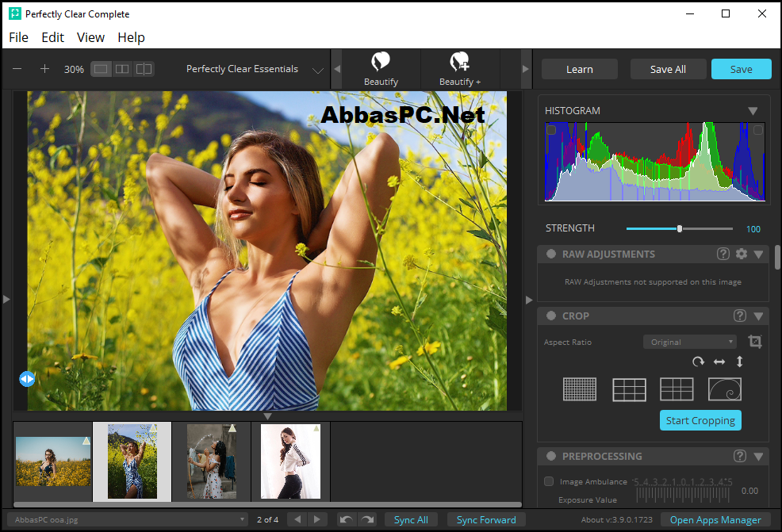The width and height of the screenshot is (782, 532).
Task: Toggle RAW Adjustments section on
Action: point(551,254)
